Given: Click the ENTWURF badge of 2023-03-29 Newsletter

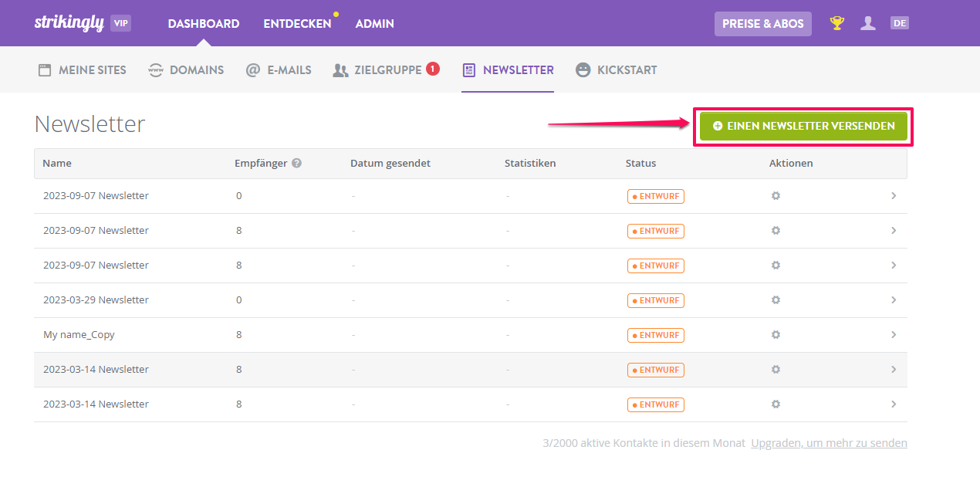Looking at the screenshot, I should coord(656,300).
